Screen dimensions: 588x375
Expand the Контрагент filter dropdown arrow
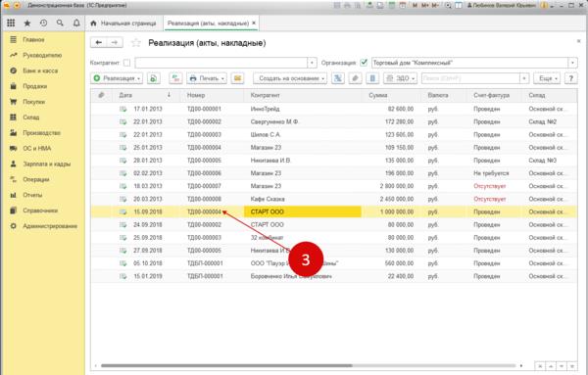[x=312, y=63]
